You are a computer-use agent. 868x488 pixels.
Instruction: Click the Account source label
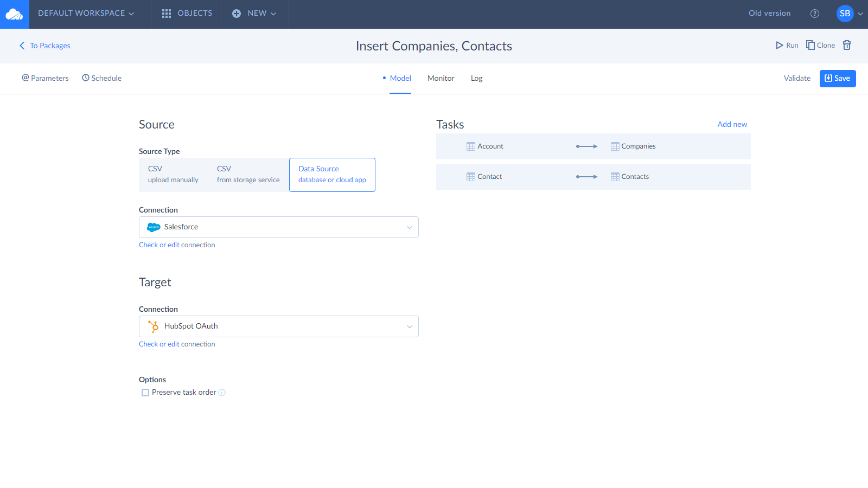(490, 146)
